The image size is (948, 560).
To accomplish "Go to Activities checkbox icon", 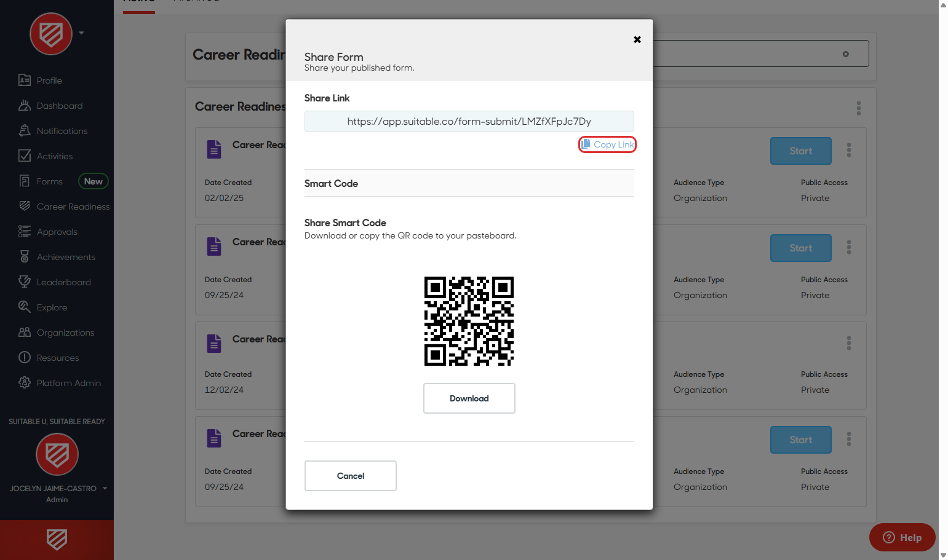I will click(25, 156).
